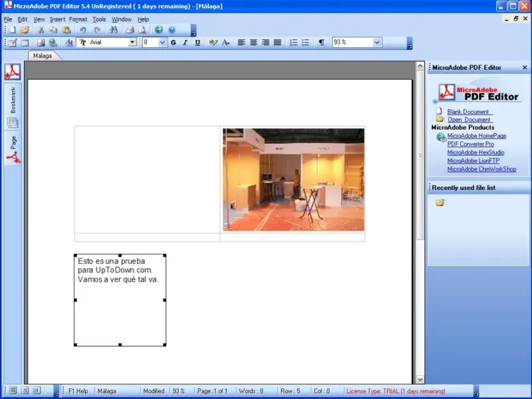The image size is (532, 399).
Task: Click the Blank Document link
Action: (468, 112)
